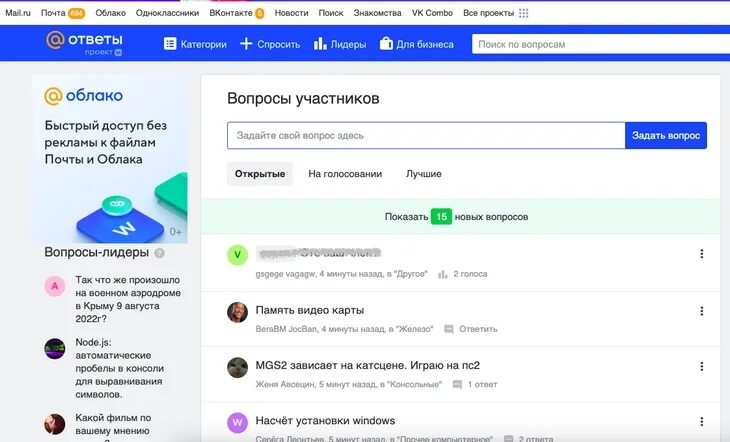Open Новости in the top bar

[x=291, y=13]
